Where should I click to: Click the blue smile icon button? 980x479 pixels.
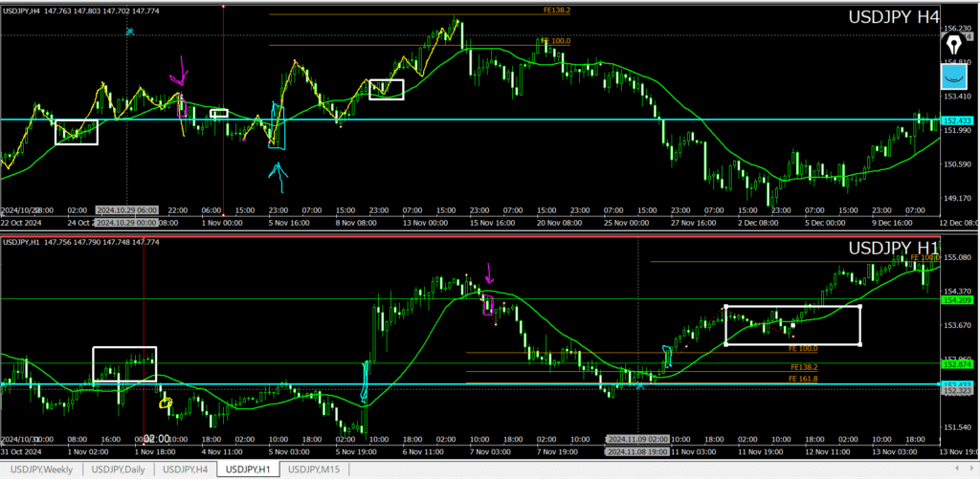pyautogui.click(x=953, y=76)
